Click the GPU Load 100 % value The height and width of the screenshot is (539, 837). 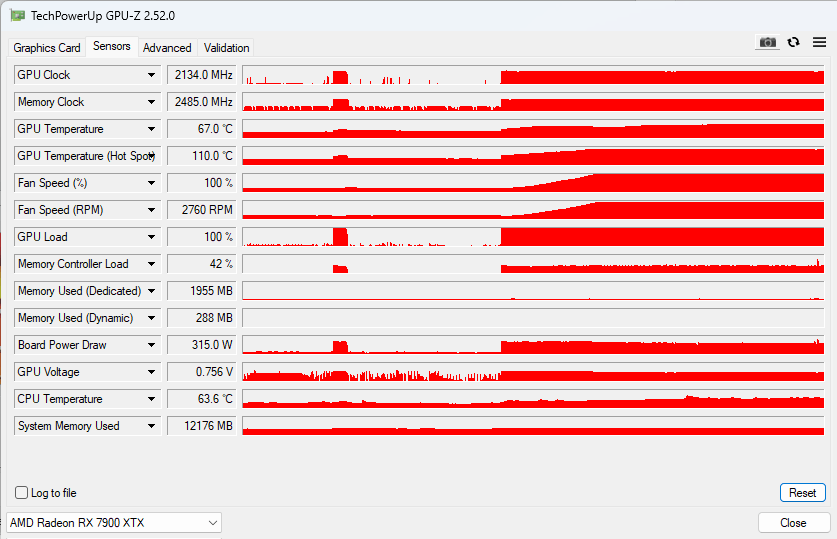pos(202,237)
